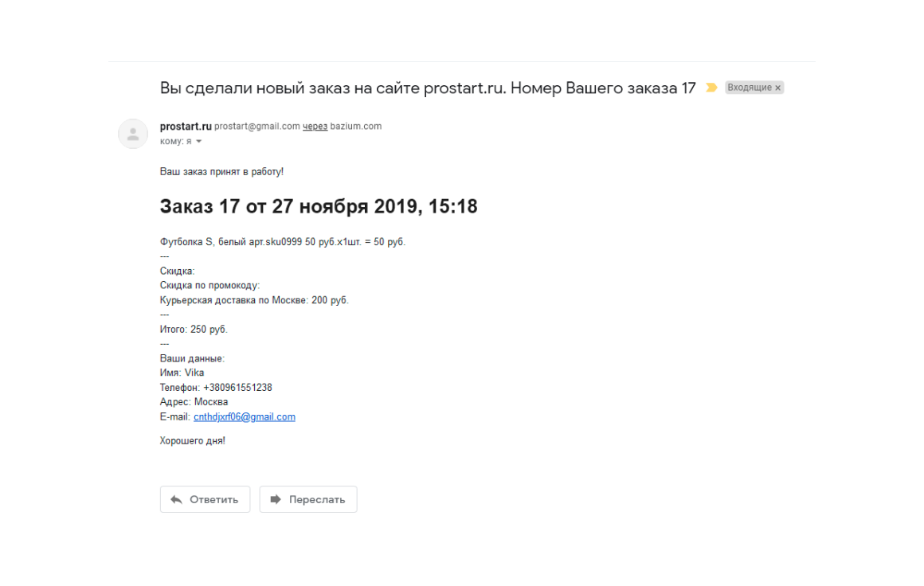Click the bazium.com domain text

[x=356, y=126]
